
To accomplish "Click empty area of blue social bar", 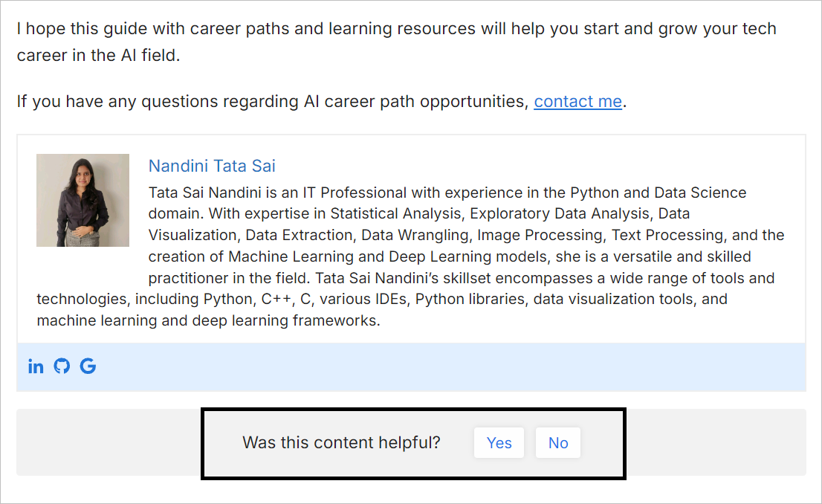I will (x=451, y=367).
